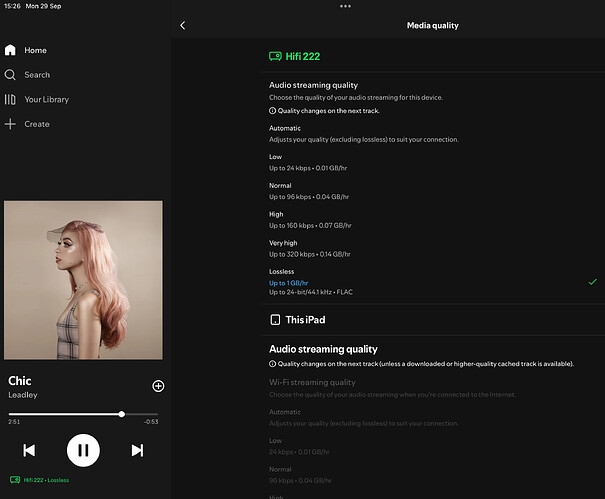Click the Media quality page title
The image size is (605, 499).
click(433, 25)
